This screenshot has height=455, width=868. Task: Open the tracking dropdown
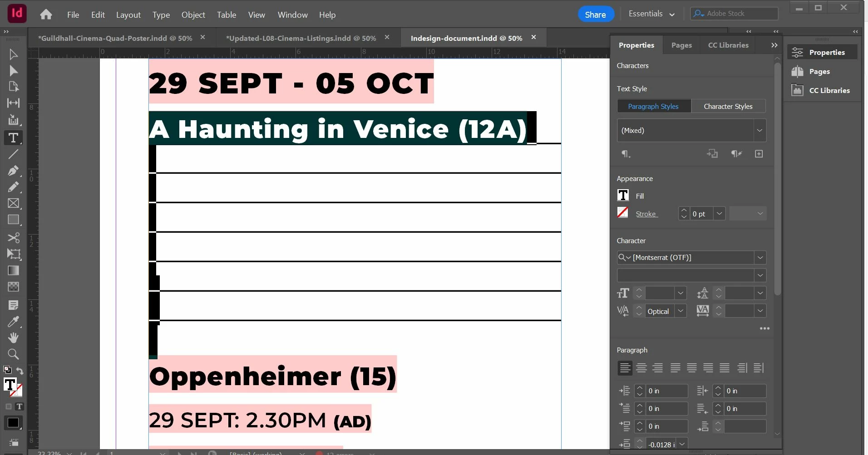coord(760,311)
